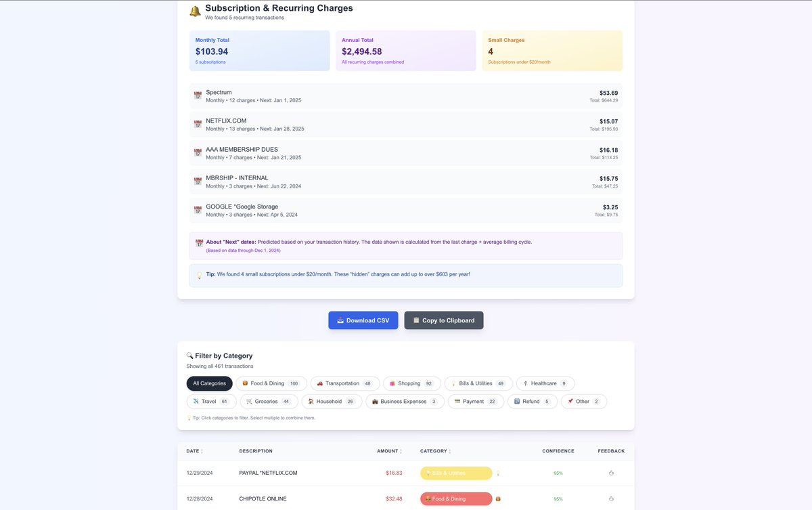Toggle the Bills & Utilities filter chip
The height and width of the screenshot is (510, 812).
479,383
